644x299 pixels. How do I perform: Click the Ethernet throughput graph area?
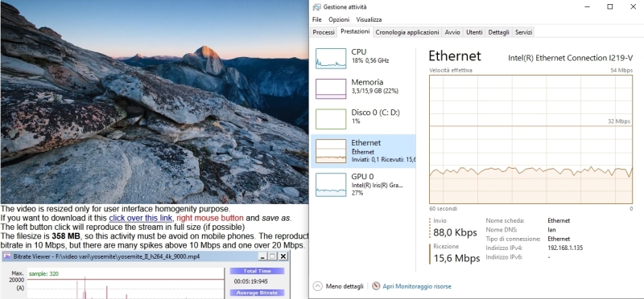click(530, 139)
